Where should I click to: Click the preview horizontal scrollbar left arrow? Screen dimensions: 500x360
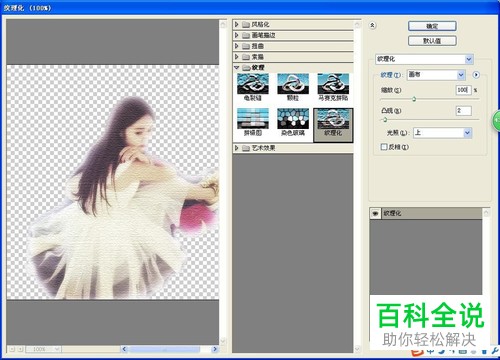click(124, 349)
